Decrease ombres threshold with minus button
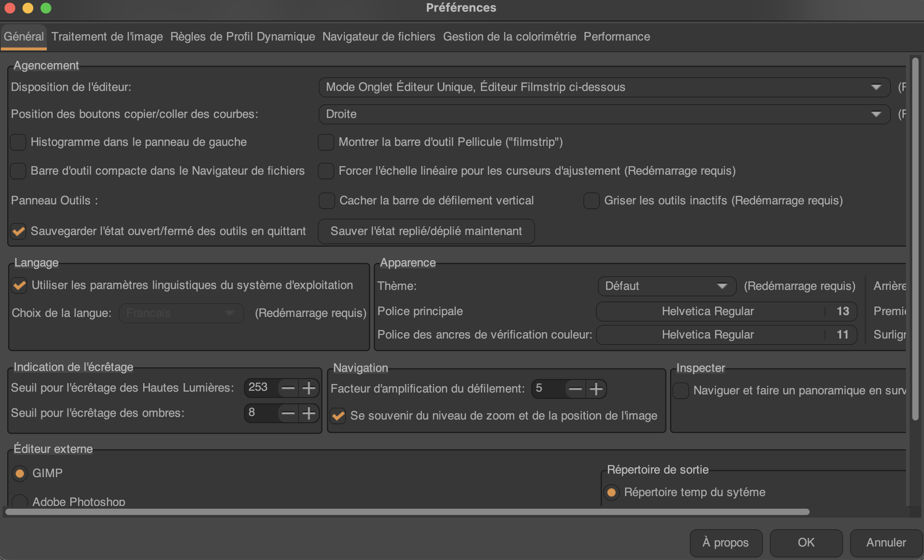Image resolution: width=924 pixels, height=560 pixels. pyautogui.click(x=288, y=413)
